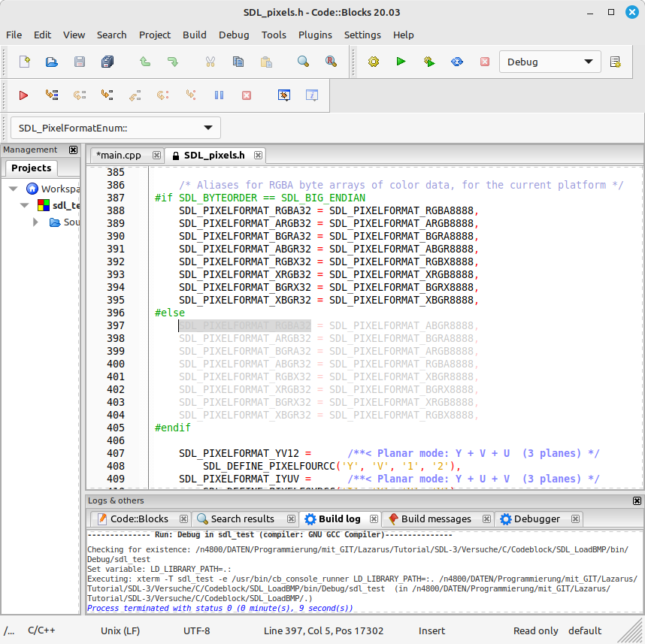
Task: Click the Rebuild icon
Action: (457, 62)
